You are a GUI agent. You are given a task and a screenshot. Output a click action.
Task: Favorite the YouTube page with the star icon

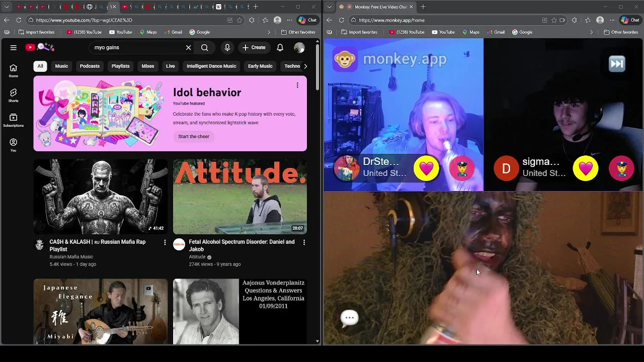(x=239, y=20)
